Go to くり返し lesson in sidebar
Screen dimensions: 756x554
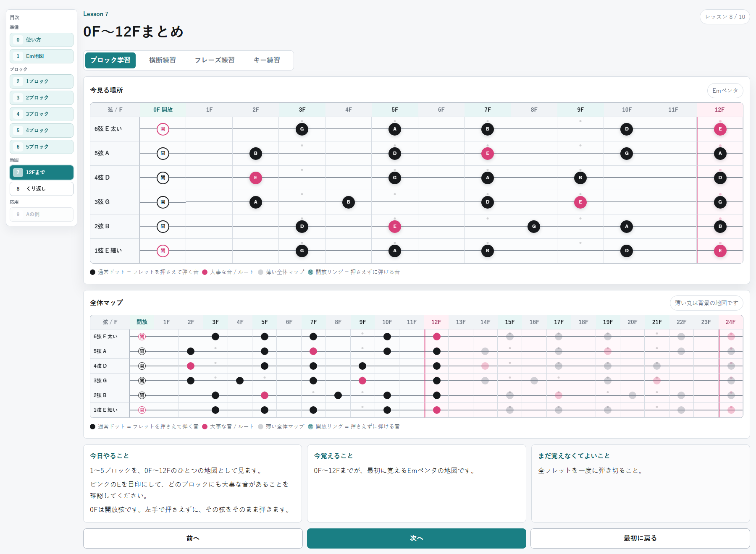[42, 189]
